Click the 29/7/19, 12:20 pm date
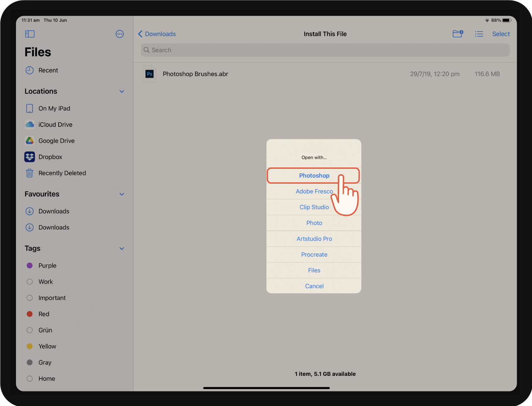 pyautogui.click(x=435, y=74)
